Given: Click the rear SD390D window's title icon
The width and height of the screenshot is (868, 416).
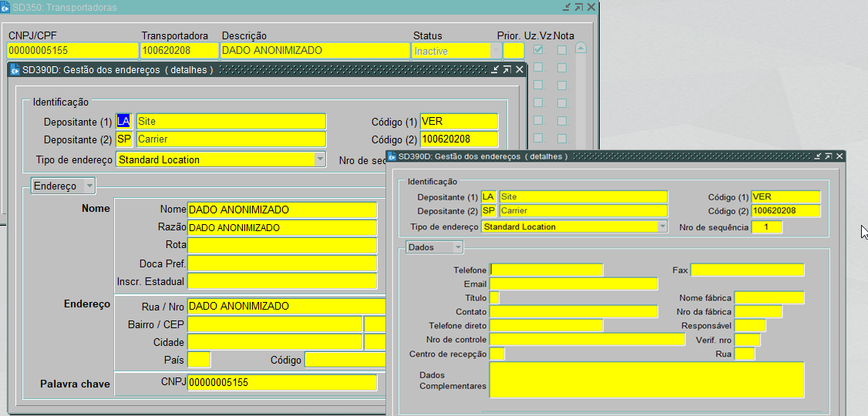Looking at the screenshot, I should coord(15,70).
